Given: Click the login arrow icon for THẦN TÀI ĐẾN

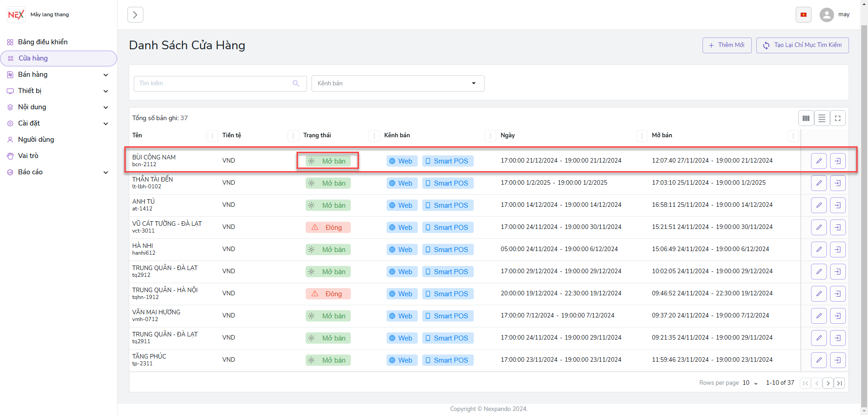Looking at the screenshot, I should (838, 183).
